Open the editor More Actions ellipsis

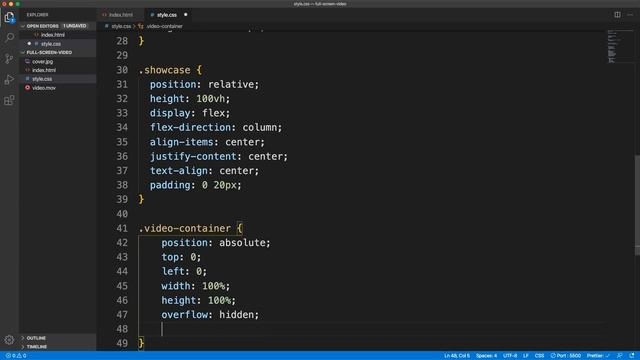(630, 15)
